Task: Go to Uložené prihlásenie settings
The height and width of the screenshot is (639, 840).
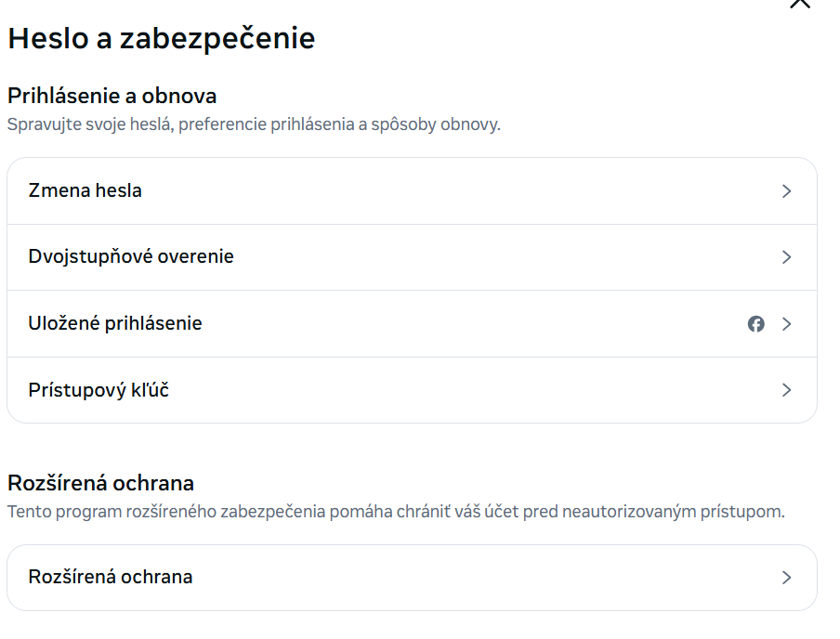Action: click(412, 324)
